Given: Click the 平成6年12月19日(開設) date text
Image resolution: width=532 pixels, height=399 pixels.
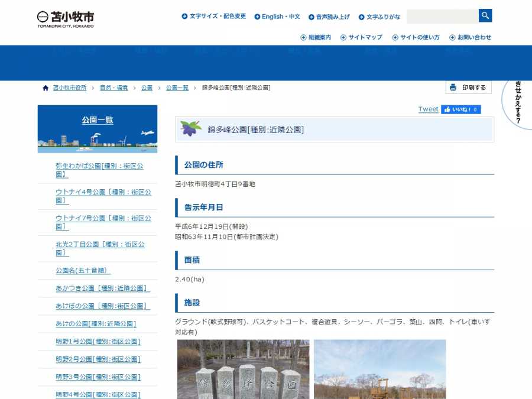Looking at the screenshot, I should tap(212, 226).
